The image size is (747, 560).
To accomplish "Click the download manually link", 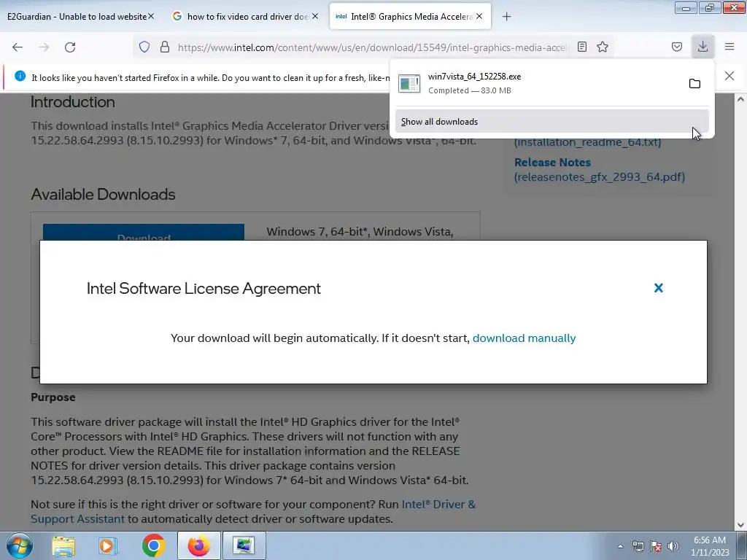I will [524, 338].
